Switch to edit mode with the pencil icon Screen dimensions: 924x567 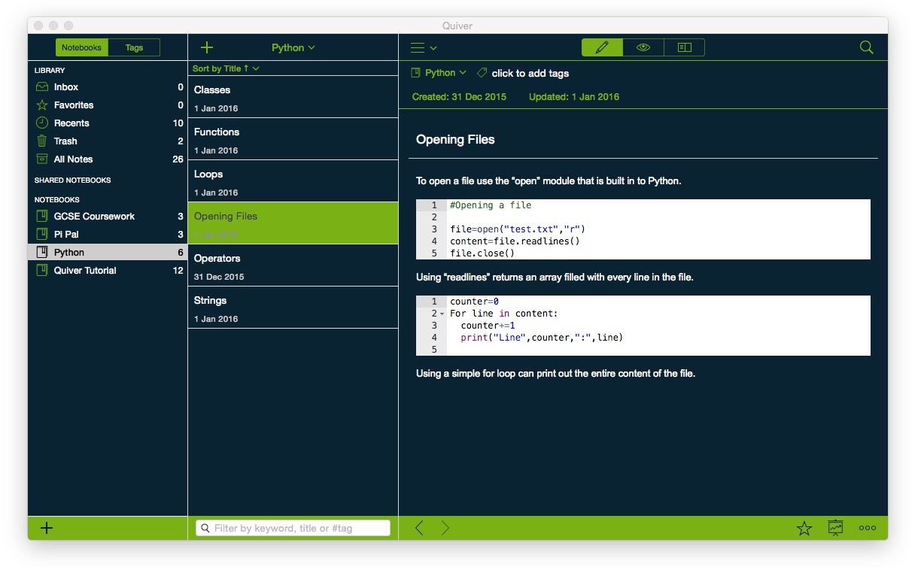(x=602, y=47)
